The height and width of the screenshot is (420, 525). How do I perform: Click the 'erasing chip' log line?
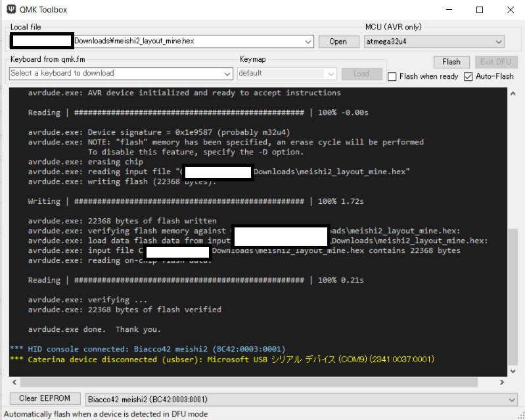click(x=85, y=162)
